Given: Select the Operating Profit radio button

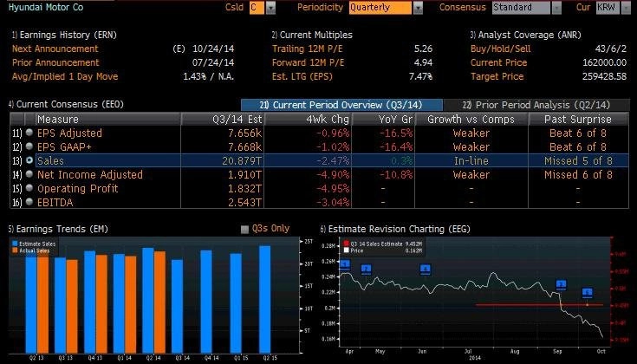Looking at the screenshot, I should 29,188.
